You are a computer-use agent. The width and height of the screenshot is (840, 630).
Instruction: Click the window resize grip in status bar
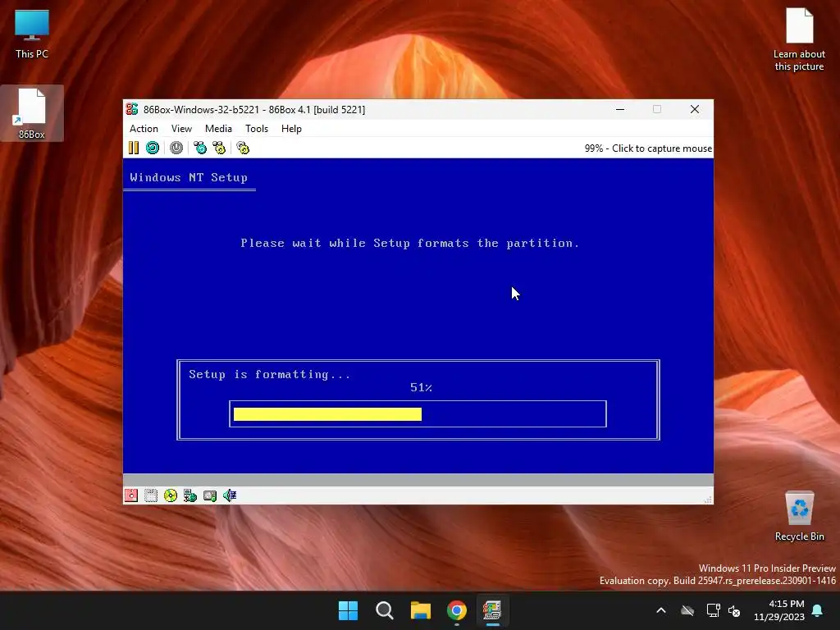[708, 500]
